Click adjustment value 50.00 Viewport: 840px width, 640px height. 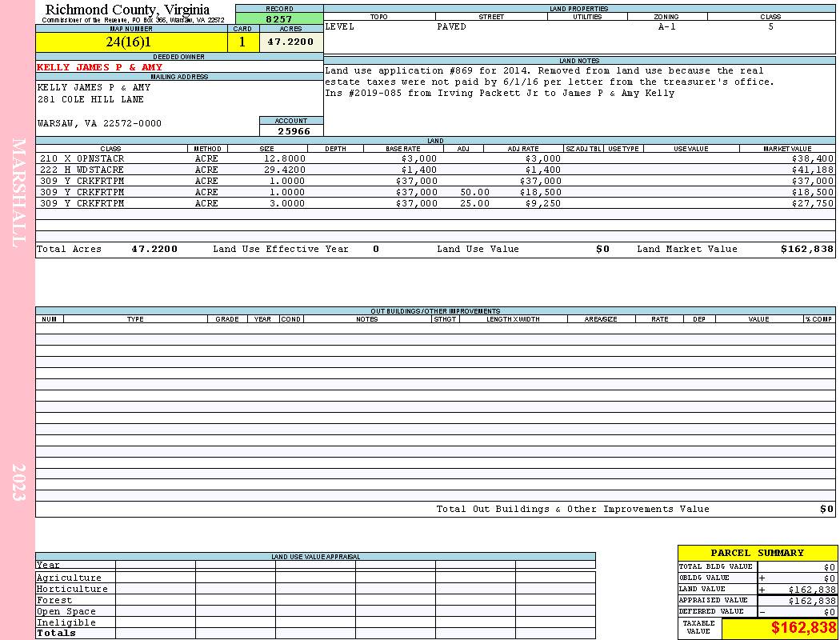tap(474, 193)
